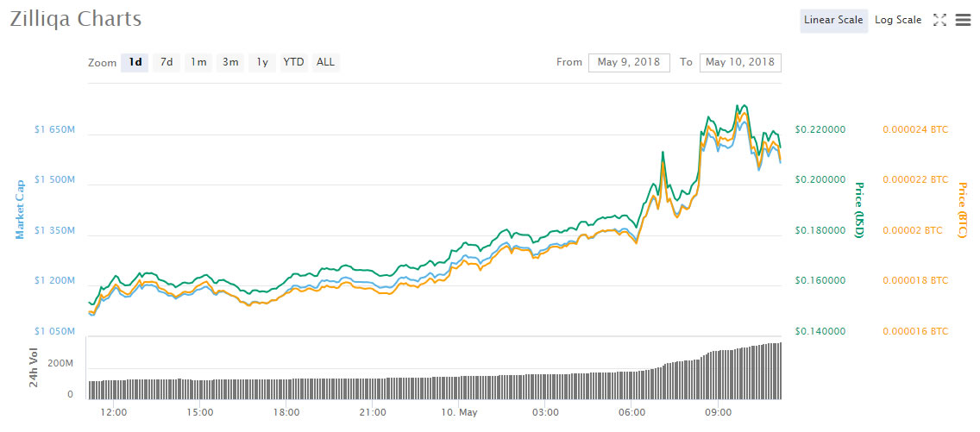Click the To date field
980x432 pixels.
(x=740, y=62)
